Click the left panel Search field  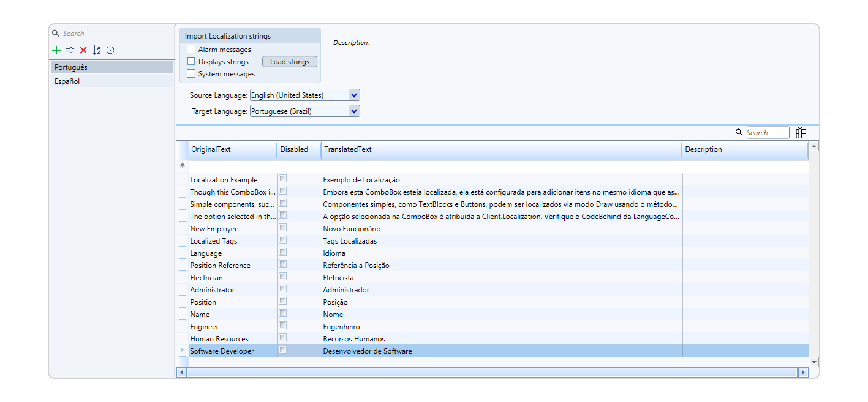click(116, 34)
